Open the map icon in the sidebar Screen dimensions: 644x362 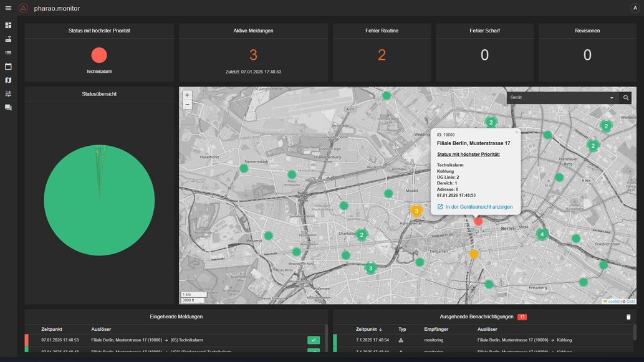pos(8,80)
